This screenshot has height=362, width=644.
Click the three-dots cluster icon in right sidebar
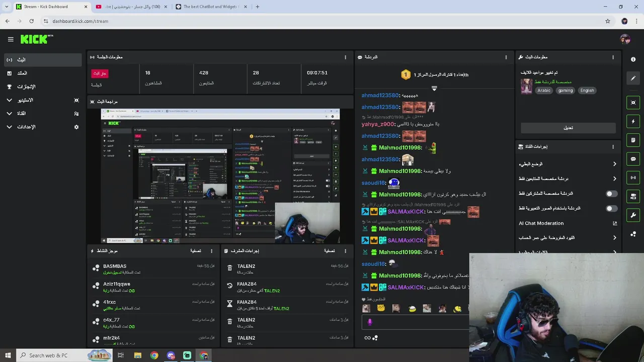tap(633, 234)
